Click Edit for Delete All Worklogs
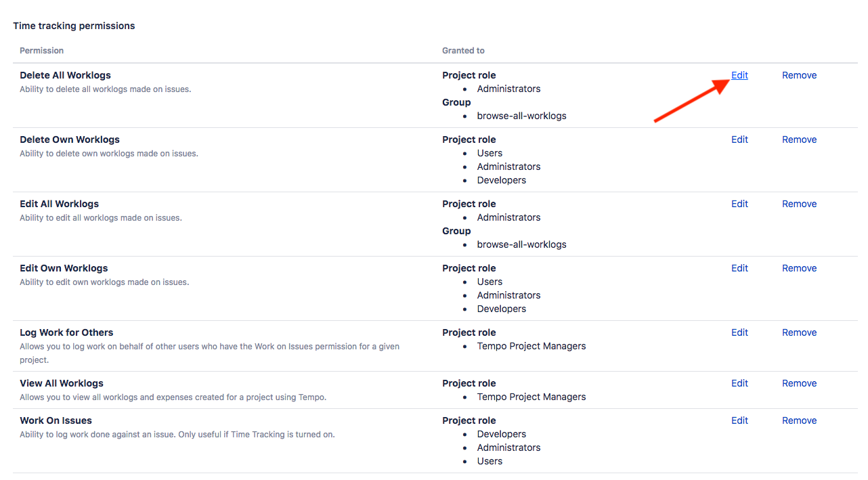The height and width of the screenshot is (480, 868). point(739,75)
